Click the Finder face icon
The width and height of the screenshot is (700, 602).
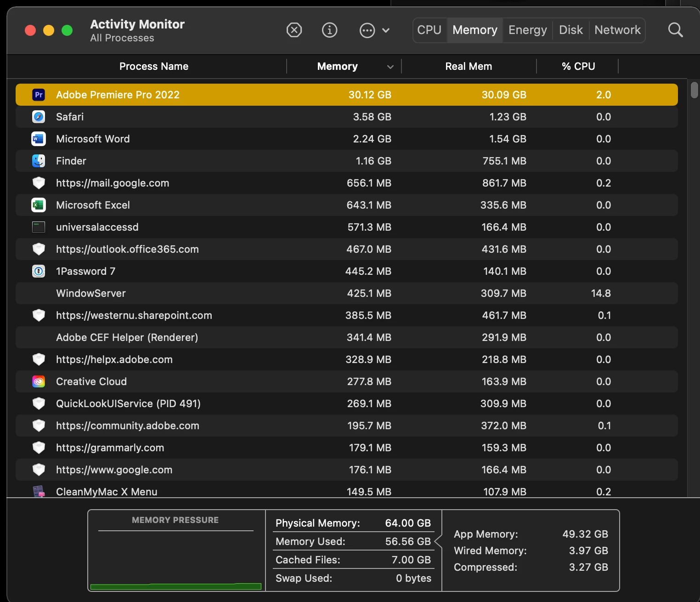(x=39, y=161)
